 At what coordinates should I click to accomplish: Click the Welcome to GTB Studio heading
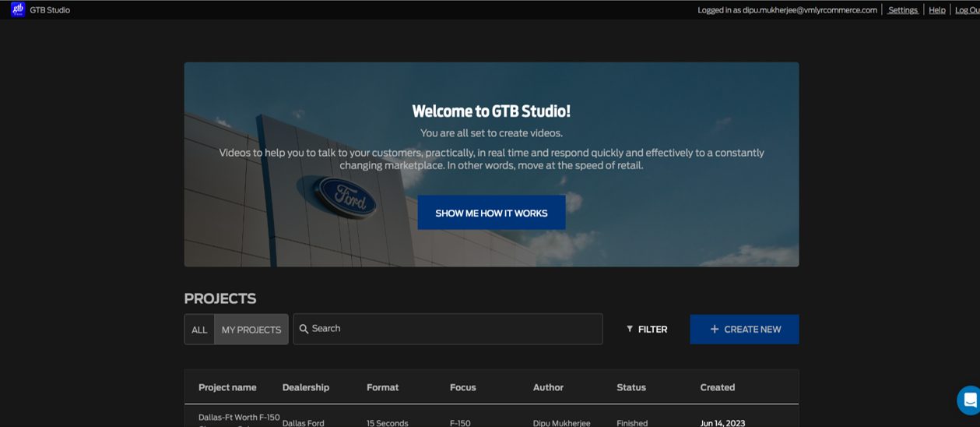(x=491, y=111)
